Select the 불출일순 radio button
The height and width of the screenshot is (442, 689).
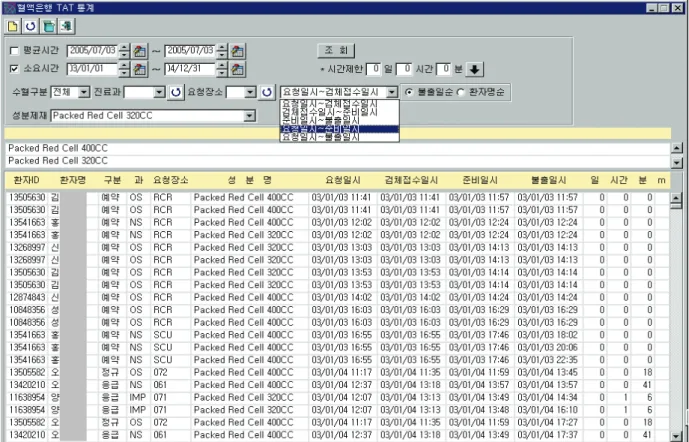pyautogui.click(x=409, y=92)
